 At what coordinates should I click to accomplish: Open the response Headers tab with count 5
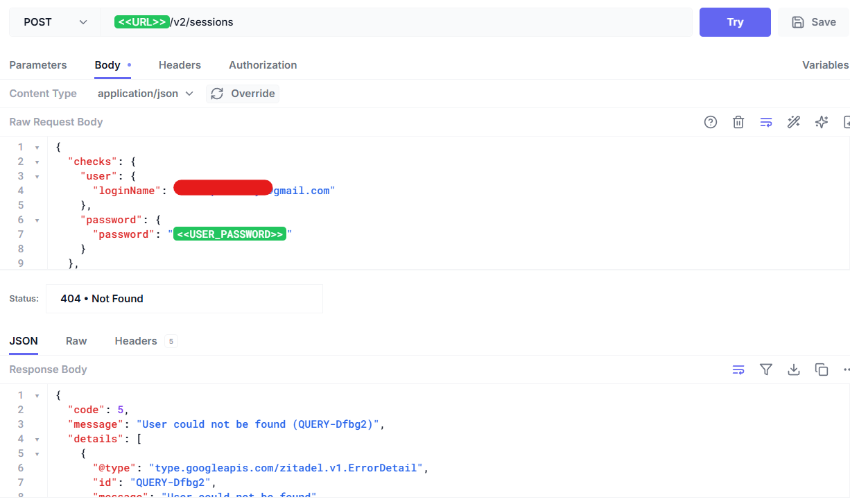pyautogui.click(x=146, y=341)
